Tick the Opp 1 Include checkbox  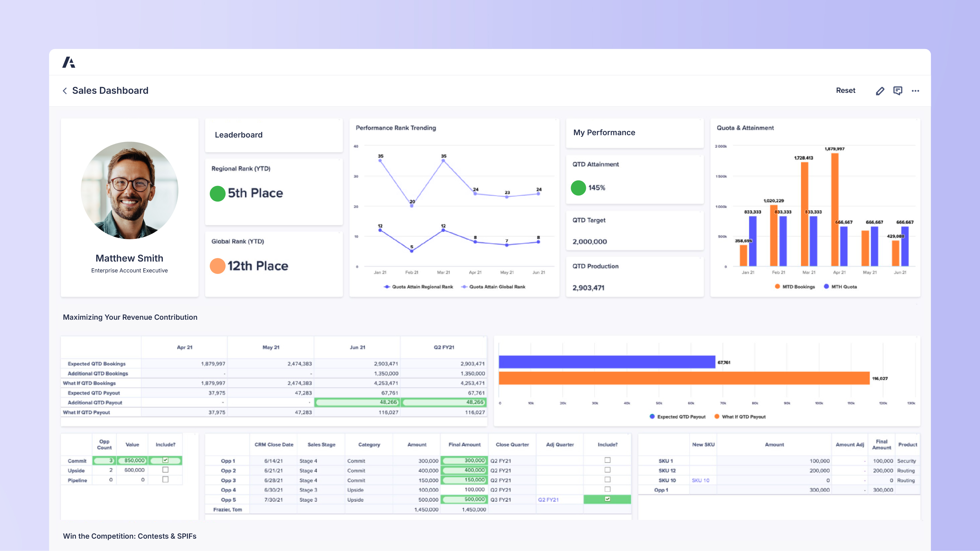pyautogui.click(x=607, y=460)
